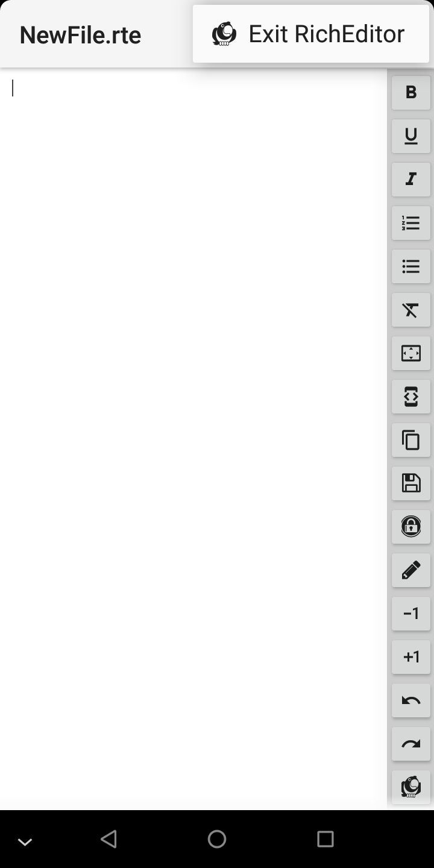Copy content with the copy icon
The height and width of the screenshot is (868, 434).
coord(411,440)
